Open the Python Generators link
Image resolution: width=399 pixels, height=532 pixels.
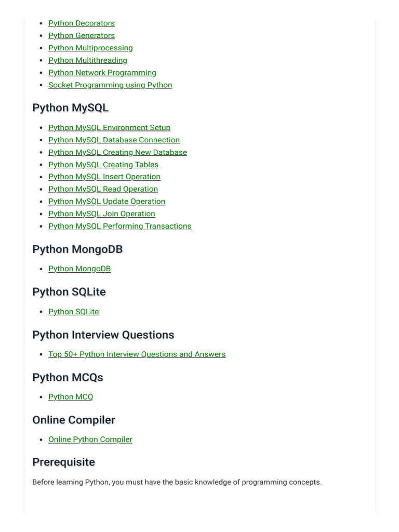[x=81, y=36]
